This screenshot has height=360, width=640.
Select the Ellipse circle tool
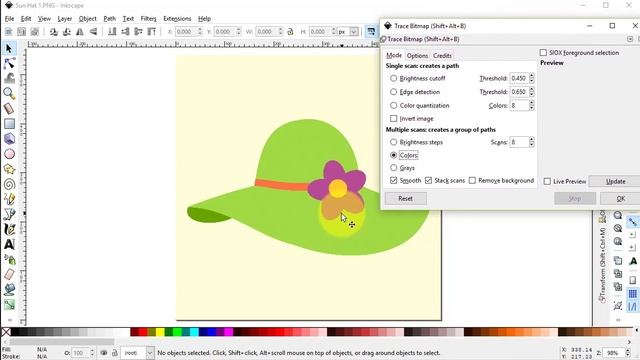pos(9,154)
